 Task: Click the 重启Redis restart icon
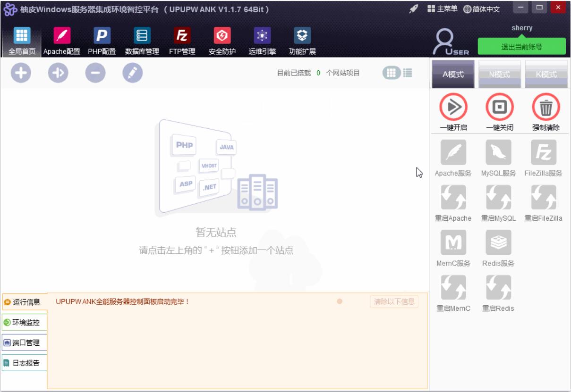click(x=499, y=287)
